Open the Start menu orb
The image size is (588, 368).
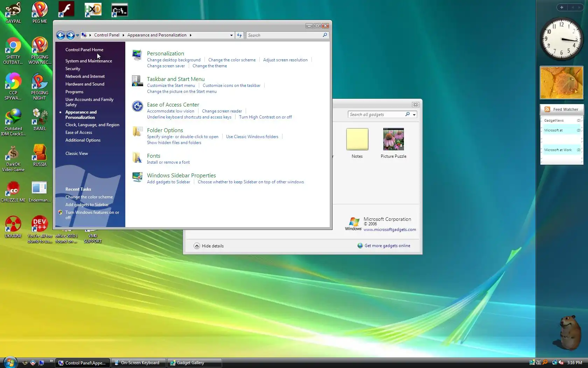point(10,362)
